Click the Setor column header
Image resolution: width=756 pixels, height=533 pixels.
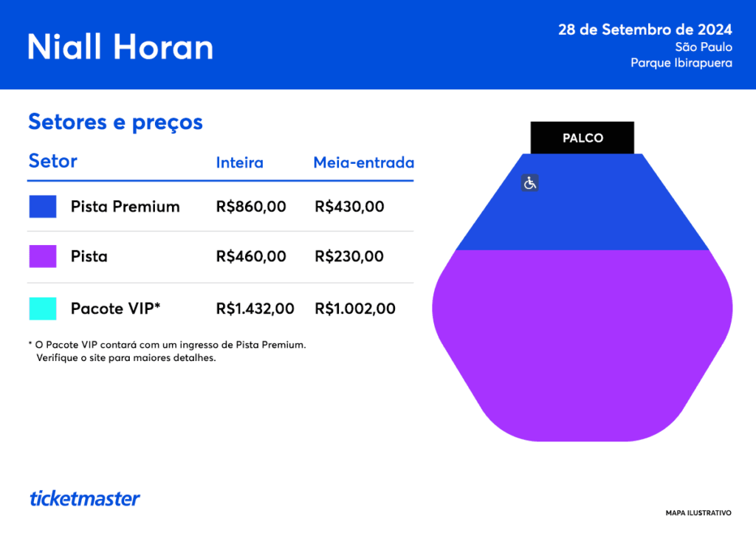click(52, 161)
